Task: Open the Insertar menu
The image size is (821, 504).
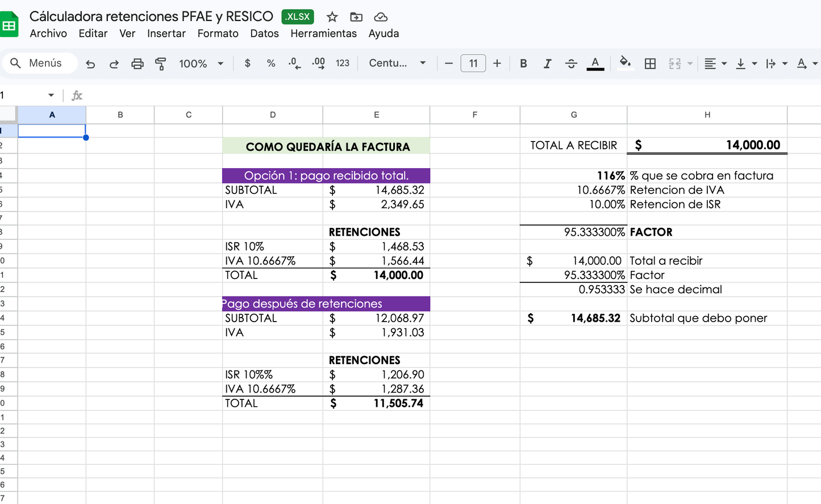Action: coord(166,34)
